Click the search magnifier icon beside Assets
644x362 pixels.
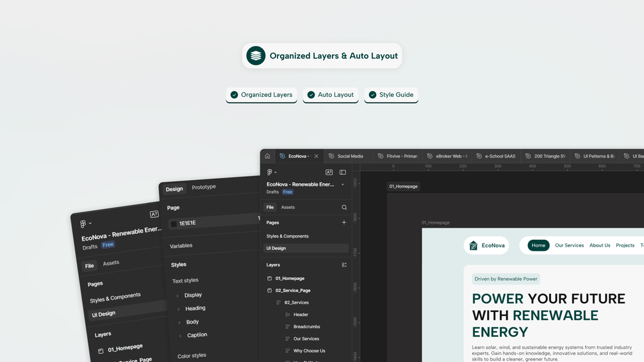coord(344,207)
